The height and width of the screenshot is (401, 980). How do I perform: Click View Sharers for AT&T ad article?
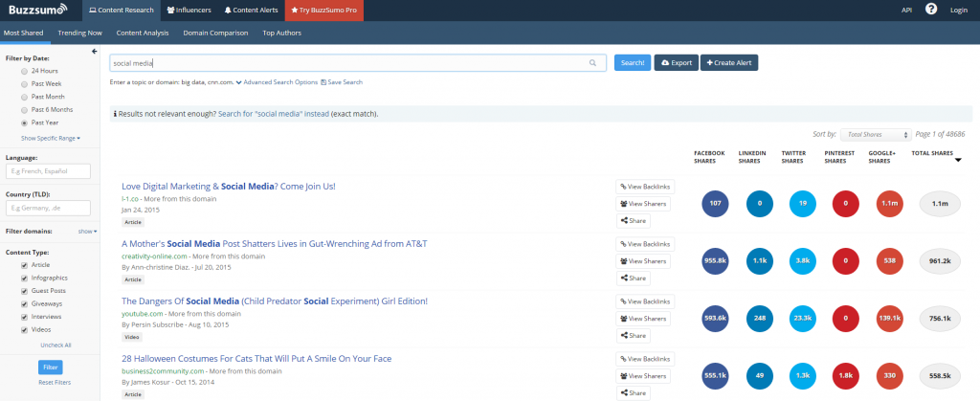(643, 261)
